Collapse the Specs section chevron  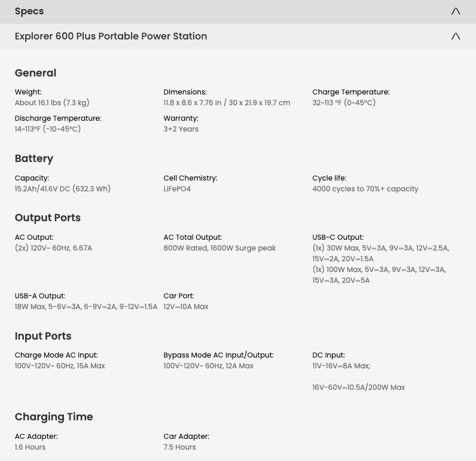(455, 11)
